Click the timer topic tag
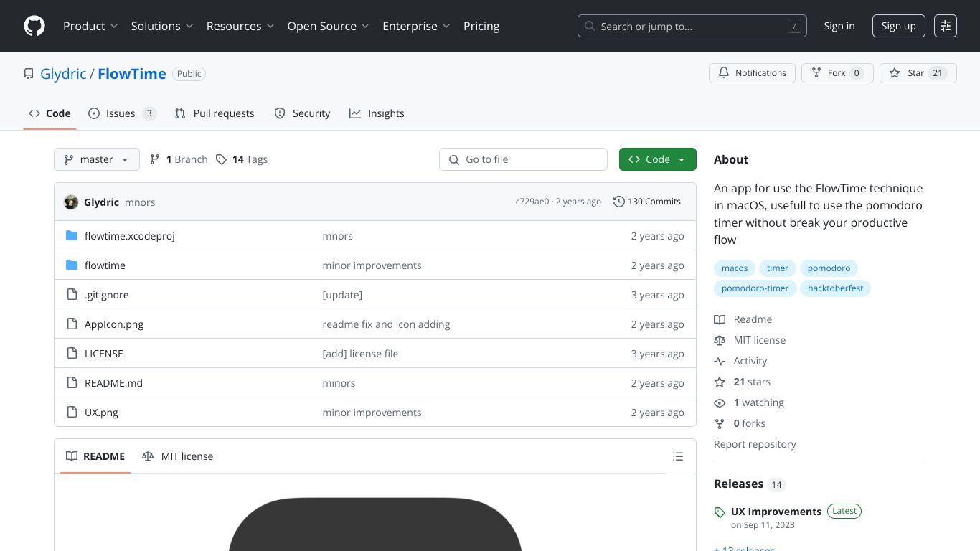The height and width of the screenshot is (551, 980). pyautogui.click(x=778, y=268)
